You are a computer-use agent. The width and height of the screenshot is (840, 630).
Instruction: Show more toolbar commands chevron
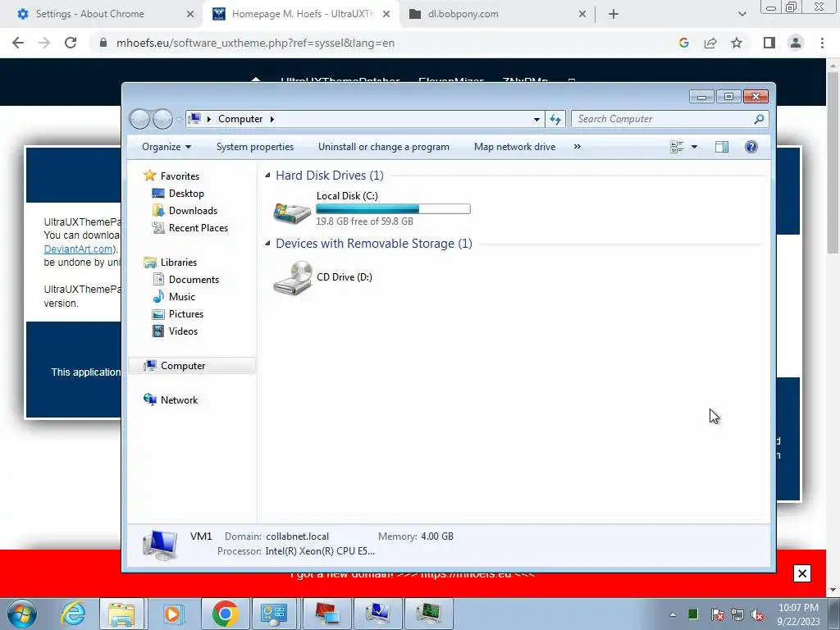tap(577, 147)
